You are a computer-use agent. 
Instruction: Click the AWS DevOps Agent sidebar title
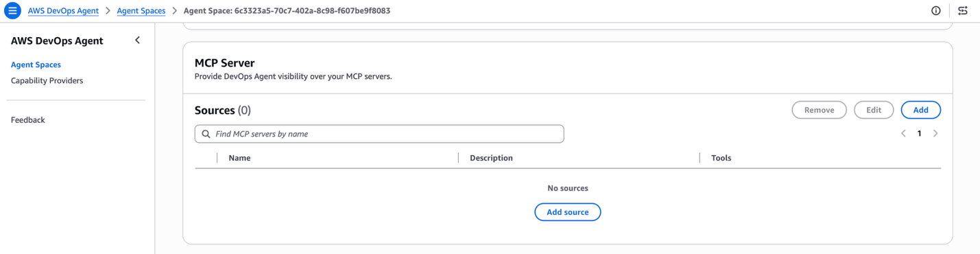[57, 41]
